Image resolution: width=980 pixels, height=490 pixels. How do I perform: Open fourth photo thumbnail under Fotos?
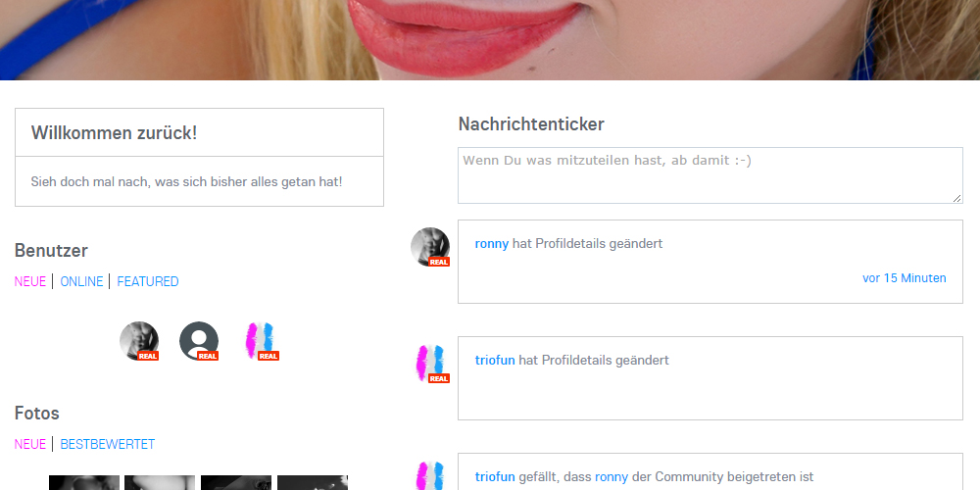[x=312, y=482]
